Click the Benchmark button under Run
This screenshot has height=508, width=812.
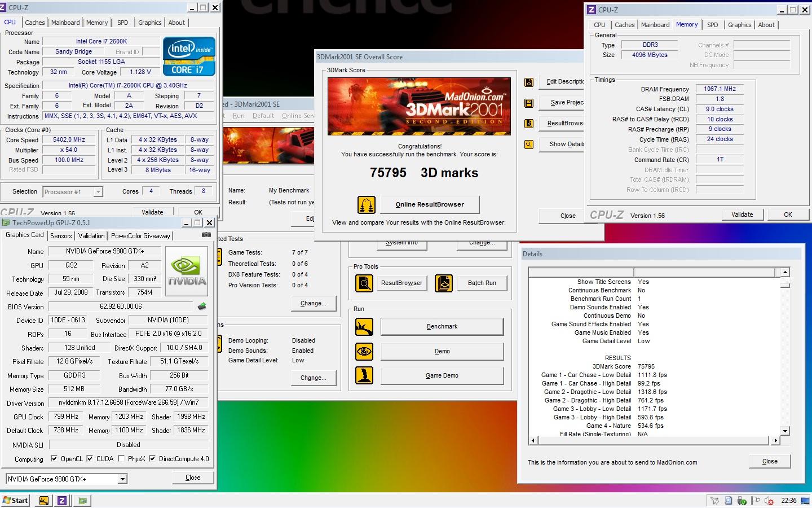[442, 326]
